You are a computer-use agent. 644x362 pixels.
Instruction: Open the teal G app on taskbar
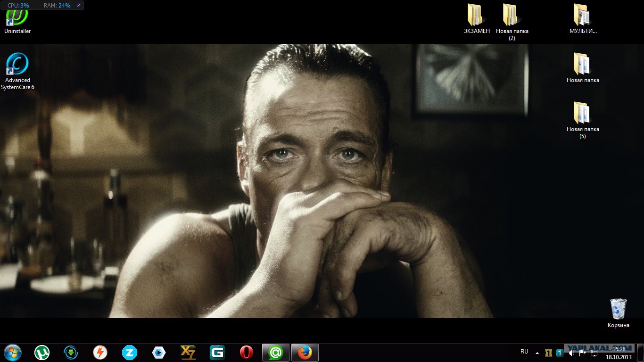pyautogui.click(x=217, y=352)
